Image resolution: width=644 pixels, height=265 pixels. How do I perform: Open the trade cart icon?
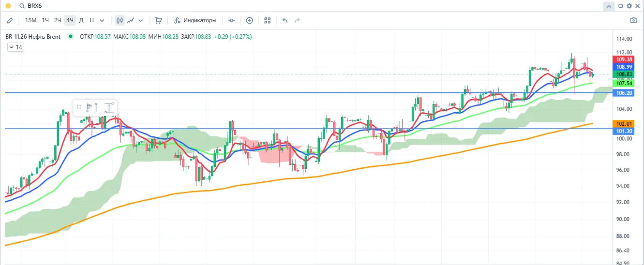158,20
